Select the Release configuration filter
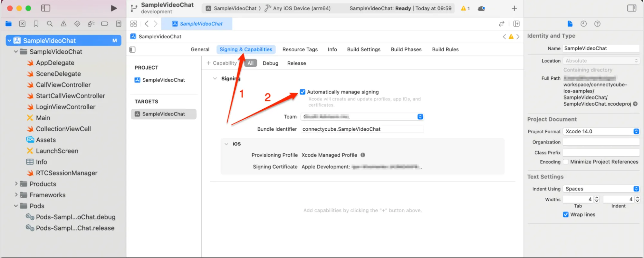 point(296,63)
